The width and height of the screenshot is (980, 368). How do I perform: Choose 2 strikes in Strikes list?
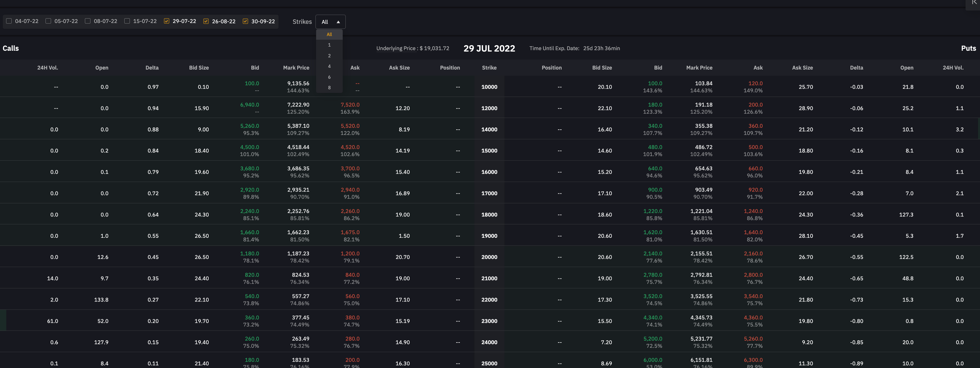(329, 56)
